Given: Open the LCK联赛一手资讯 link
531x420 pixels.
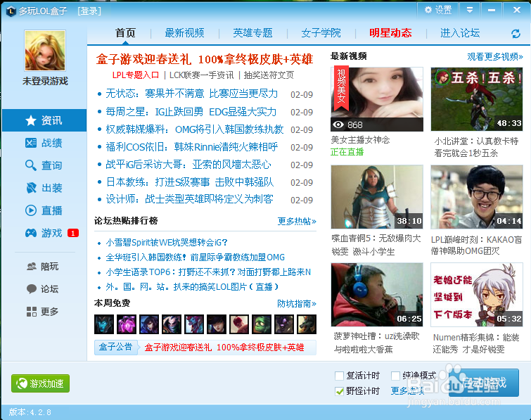Looking at the screenshot, I should 201,75.
